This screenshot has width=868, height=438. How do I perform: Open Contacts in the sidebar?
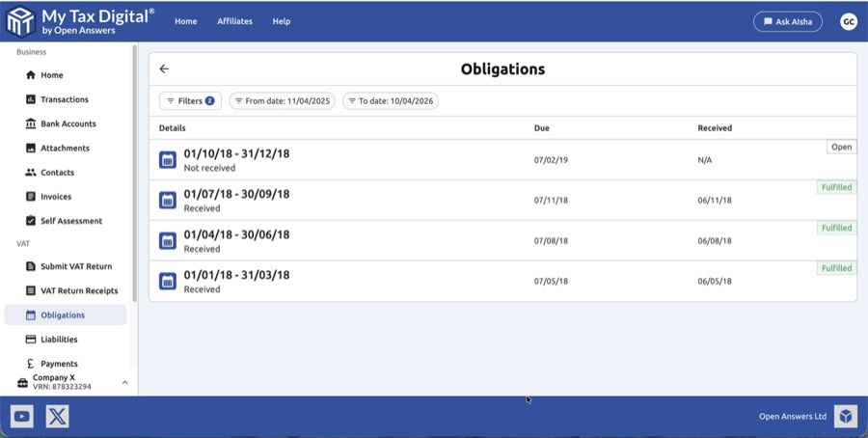tap(66, 173)
